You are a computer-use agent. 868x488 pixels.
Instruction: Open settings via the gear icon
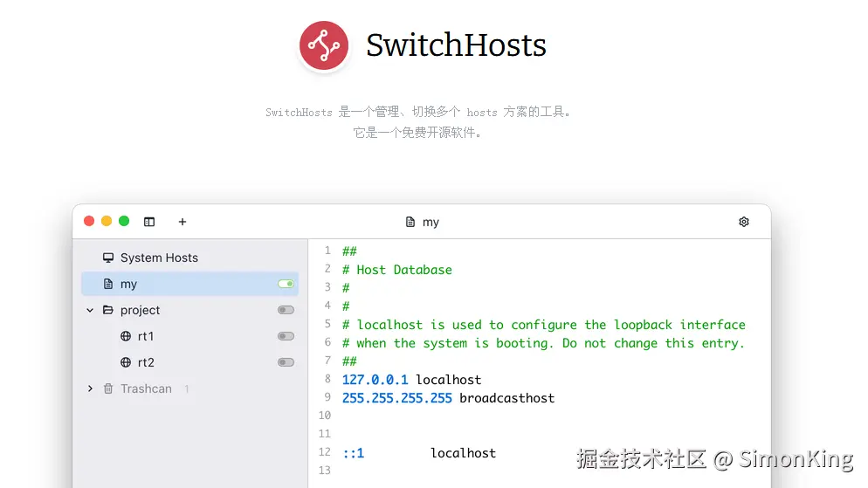click(x=744, y=222)
